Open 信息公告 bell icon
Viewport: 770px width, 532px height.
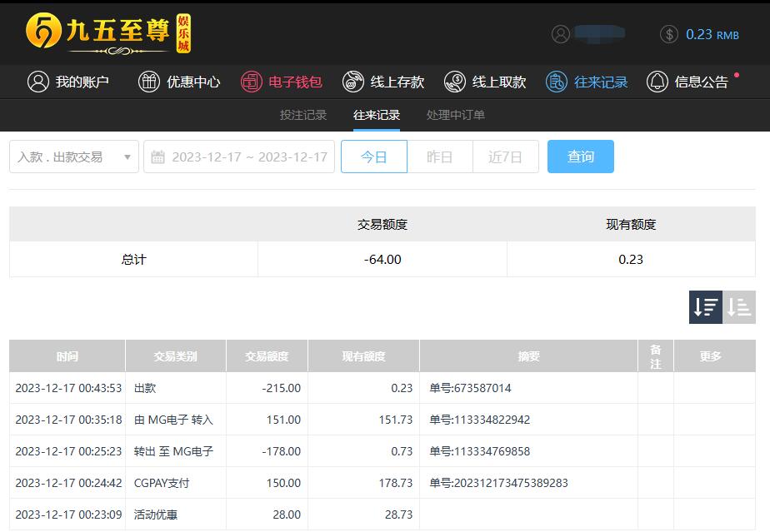tap(657, 82)
